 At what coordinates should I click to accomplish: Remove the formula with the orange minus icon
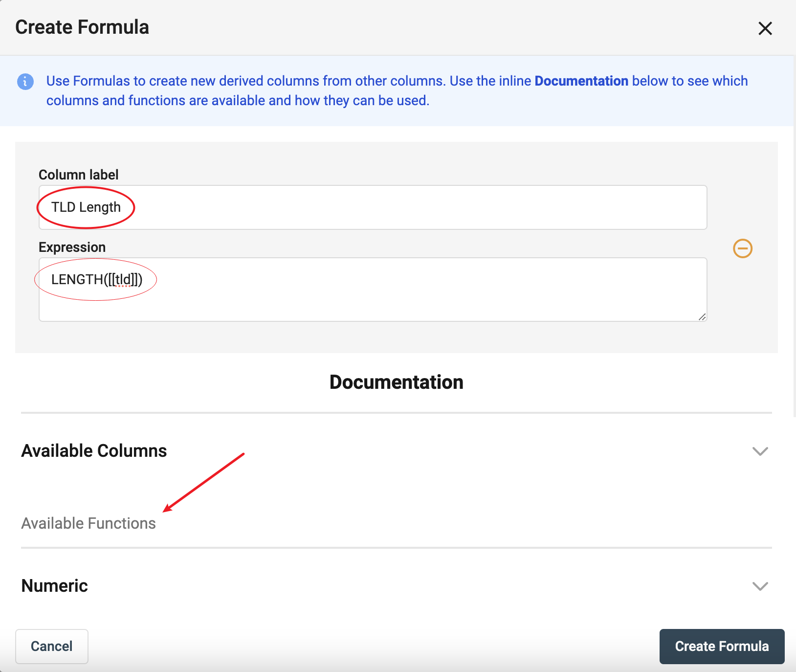point(742,248)
